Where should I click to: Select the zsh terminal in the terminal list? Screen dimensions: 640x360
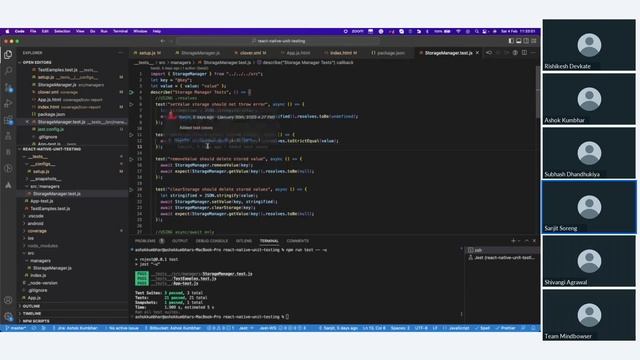click(x=501, y=250)
